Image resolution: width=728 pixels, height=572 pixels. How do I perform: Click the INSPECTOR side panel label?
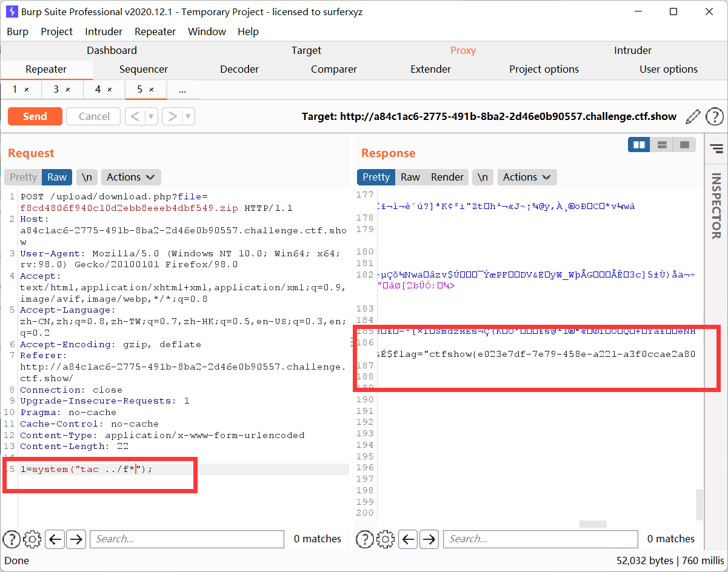(x=716, y=206)
